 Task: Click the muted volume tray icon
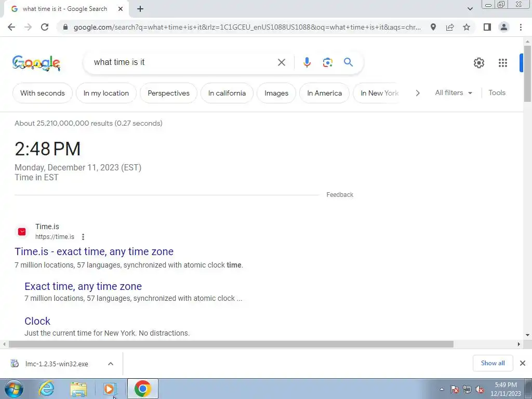pos(480,389)
